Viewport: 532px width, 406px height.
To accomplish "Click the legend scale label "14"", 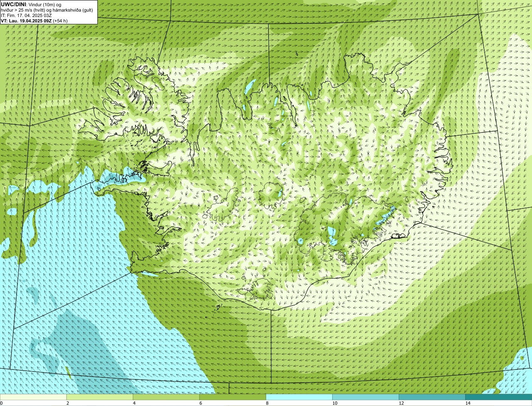I will point(468,403).
